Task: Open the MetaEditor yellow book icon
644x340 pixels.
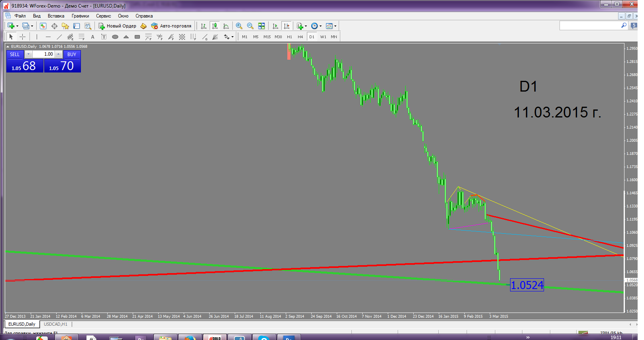Action: pyautogui.click(x=143, y=26)
